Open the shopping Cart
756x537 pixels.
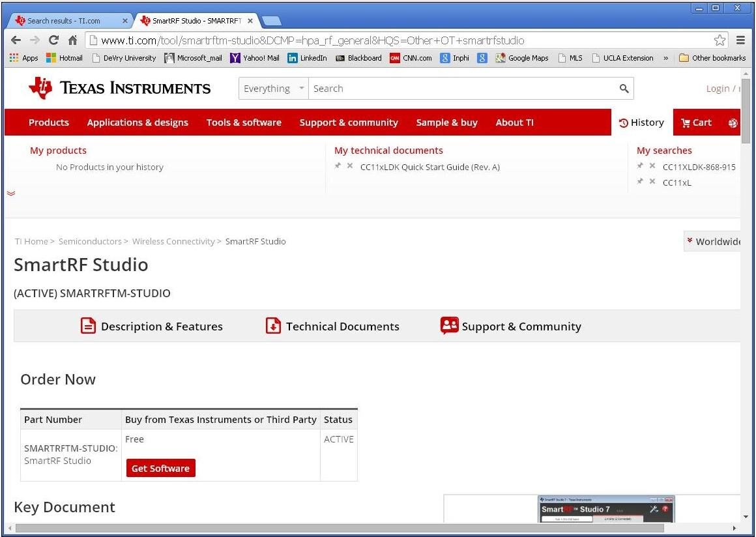click(x=696, y=123)
